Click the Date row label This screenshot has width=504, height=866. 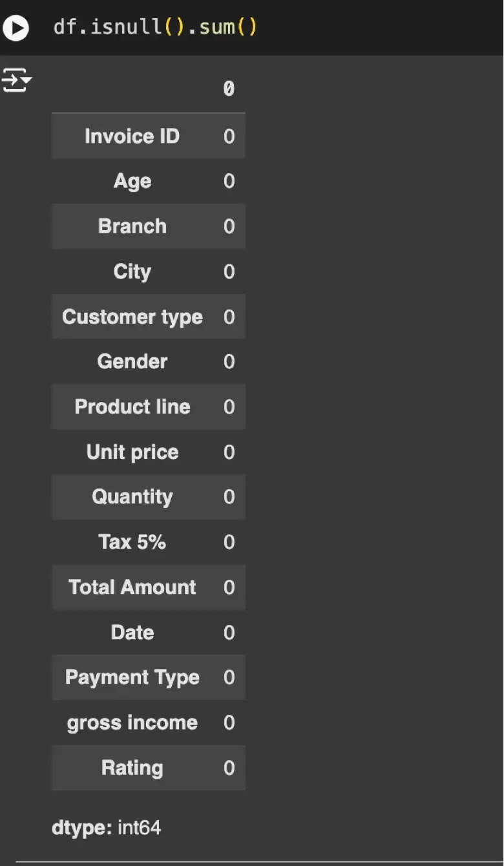pos(132,632)
